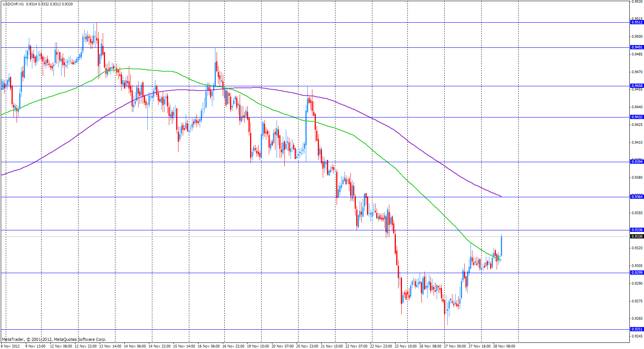The image size is (644, 349).
Task: Select the 0.9299 price level label
Action: point(637,273)
